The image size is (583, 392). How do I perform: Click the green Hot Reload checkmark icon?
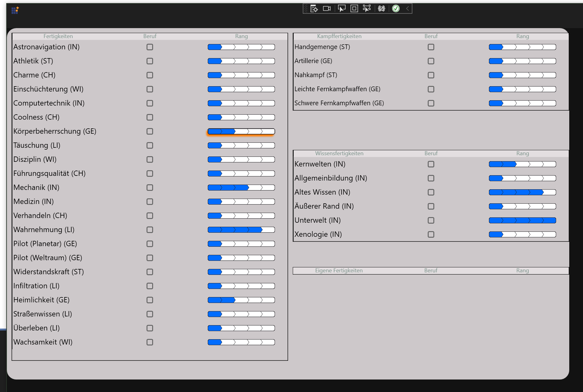[x=396, y=8]
